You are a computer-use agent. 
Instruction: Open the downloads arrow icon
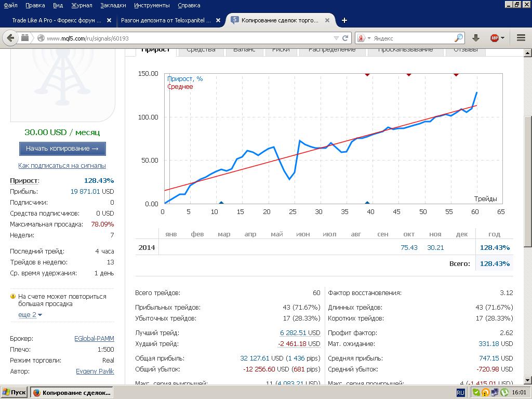point(476,38)
